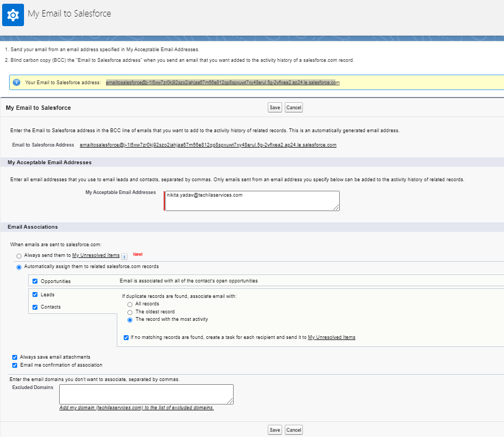Image resolution: width=504 pixels, height=437 pixels.
Task: Uncheck the Leads checkbox
Action: pos(35,295)
